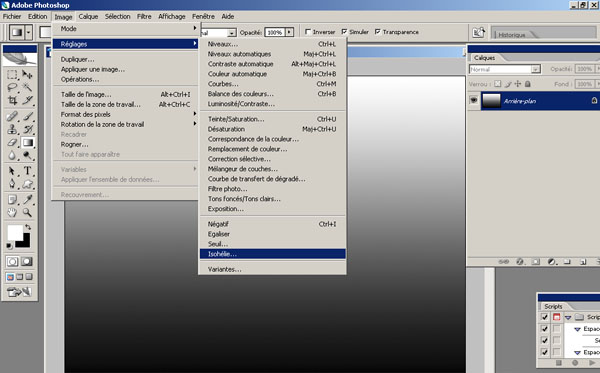Select the Gradient tool in toolbox
Image resolution: width=600 pixels, height=373 pixels.
27,142
